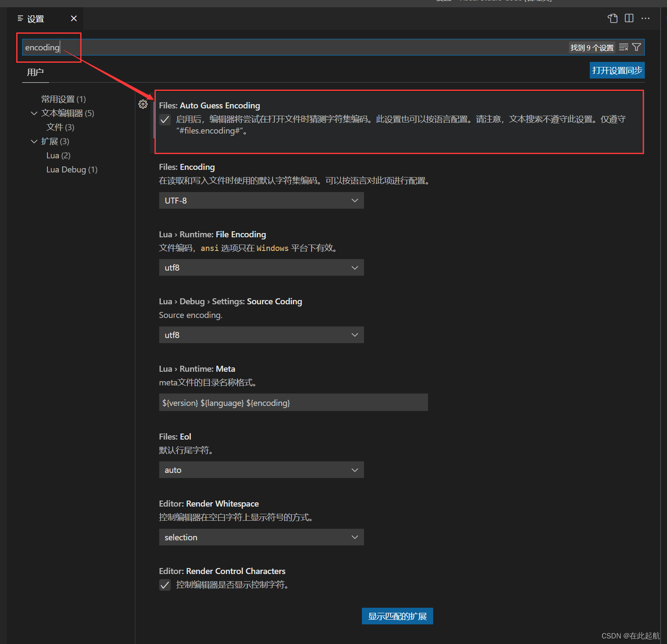667x644 pixels.
Task: Click the Files: Encoding setting title
Action: click(x=187, y=167)
